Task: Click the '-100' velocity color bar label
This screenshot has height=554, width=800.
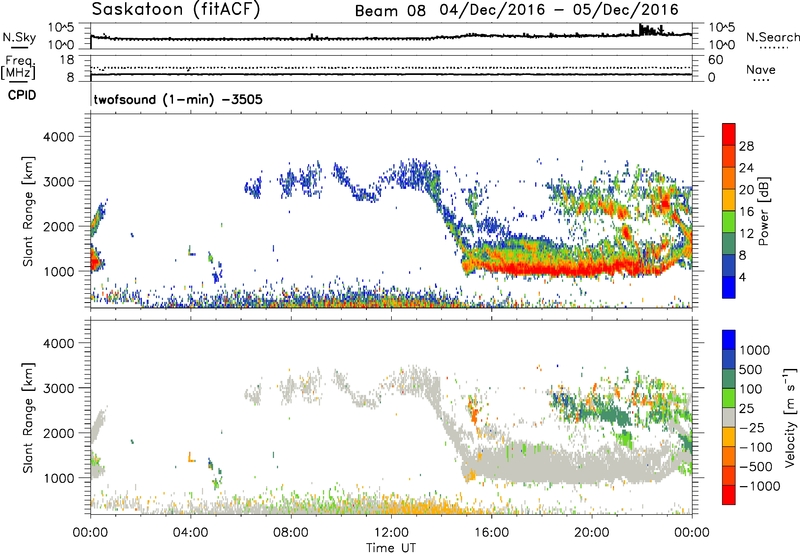Action: pyautogui.click(x=755, y=447)
